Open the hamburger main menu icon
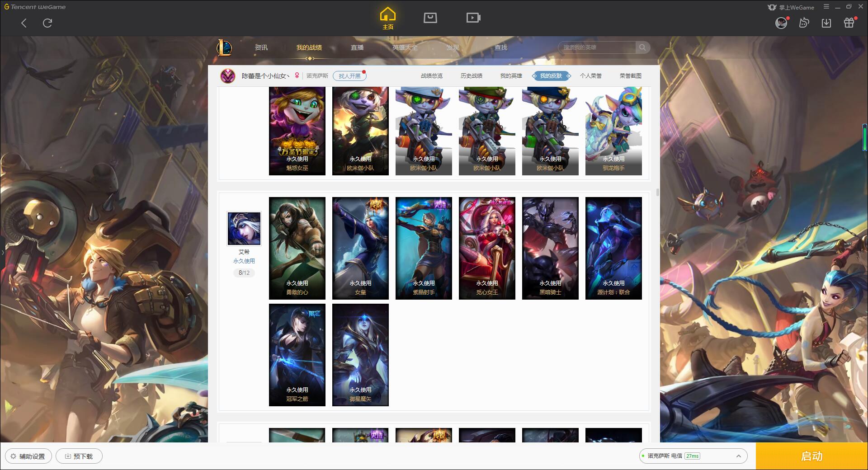868x470 pixels. click(826, 7)
